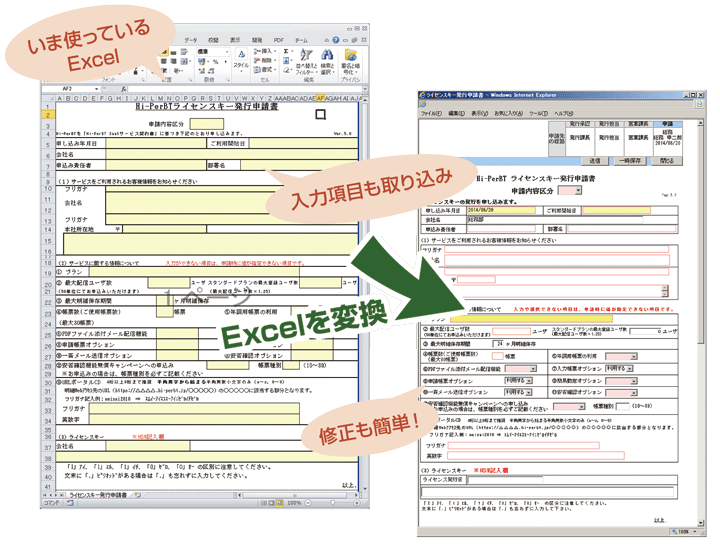Open the ヘルプ menu in Internet Explorer
The image size is (720, 551).
point(563,113)
